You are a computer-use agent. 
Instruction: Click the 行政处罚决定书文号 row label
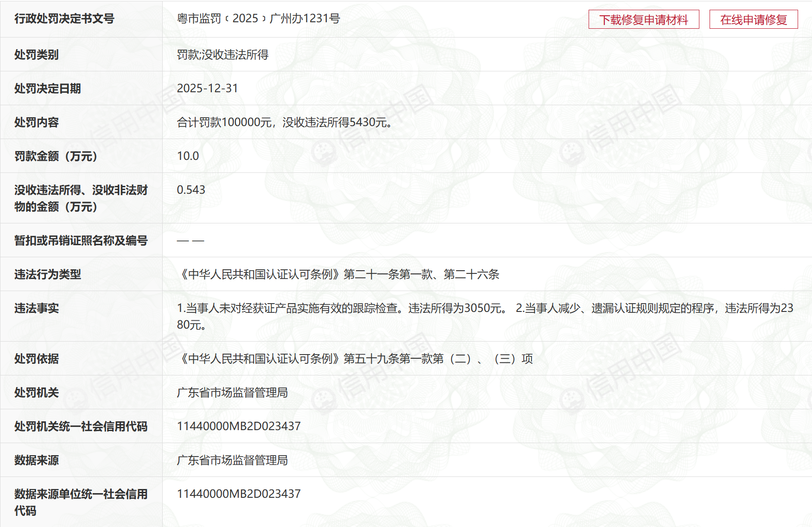64,19
